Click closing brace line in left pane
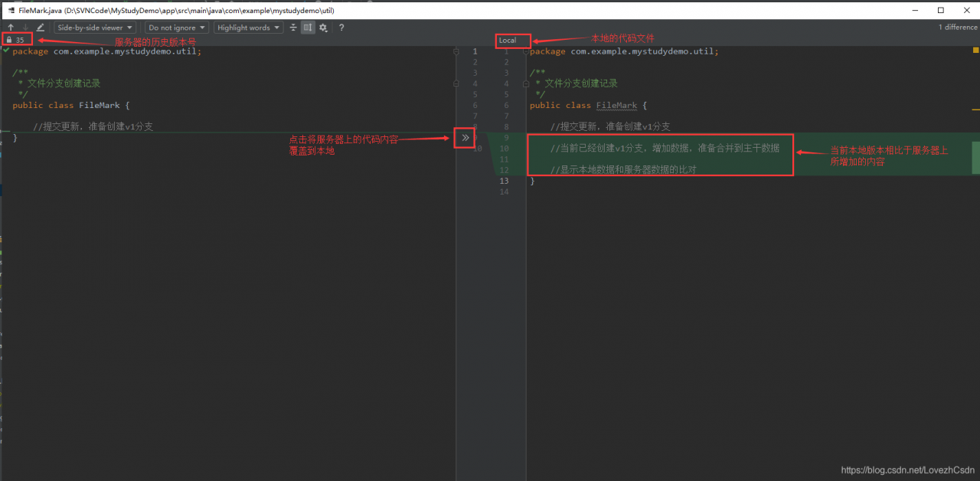Image resolution: width=980 pixels, height=481 pixels. (x=15, y=137)
